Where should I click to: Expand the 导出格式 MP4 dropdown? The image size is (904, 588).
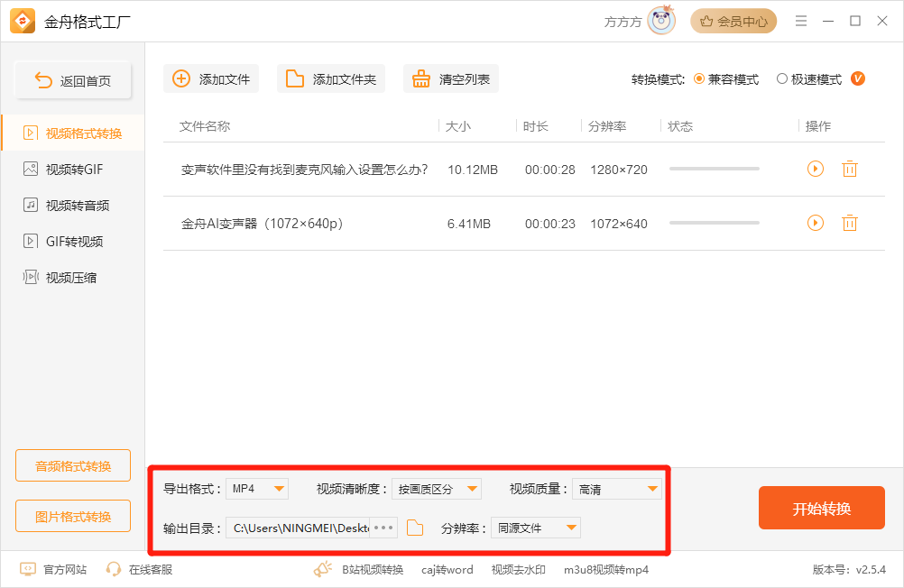pos(256,489)
